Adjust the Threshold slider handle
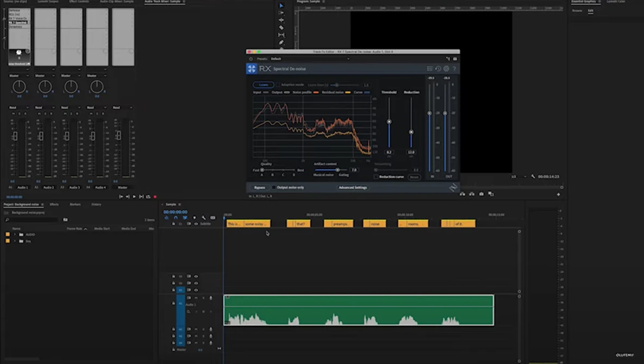The width and height of the screenshot is (644, 364). click(x=389, y=122)
